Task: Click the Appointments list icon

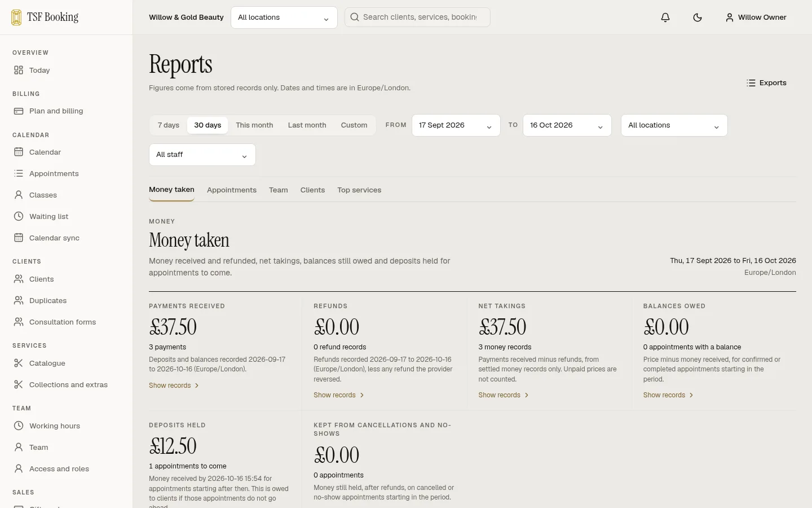Action: [19, 174]
